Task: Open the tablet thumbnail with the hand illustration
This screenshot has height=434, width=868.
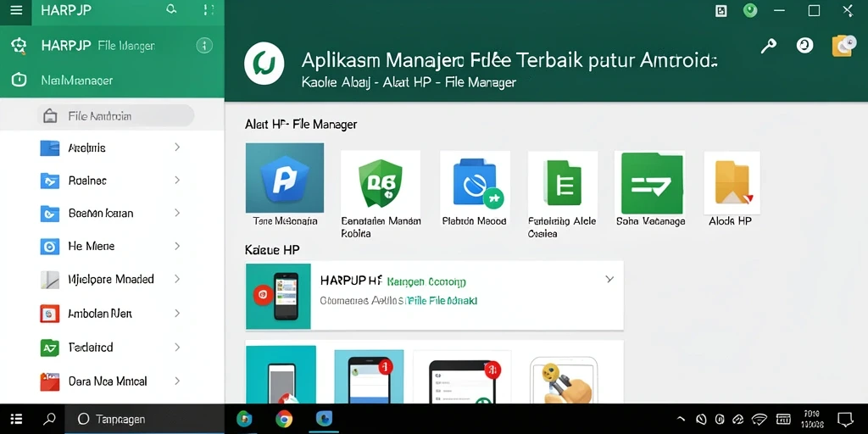Action: (563, 379)
